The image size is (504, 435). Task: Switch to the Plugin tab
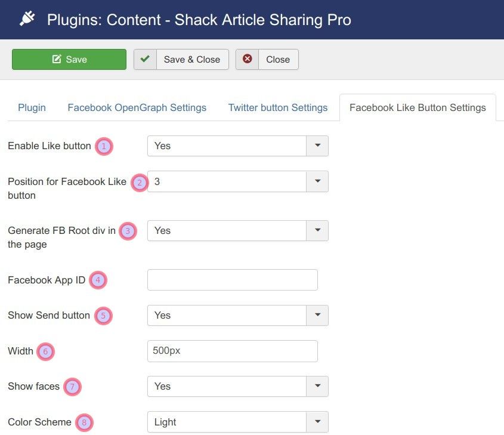[32, 107]
